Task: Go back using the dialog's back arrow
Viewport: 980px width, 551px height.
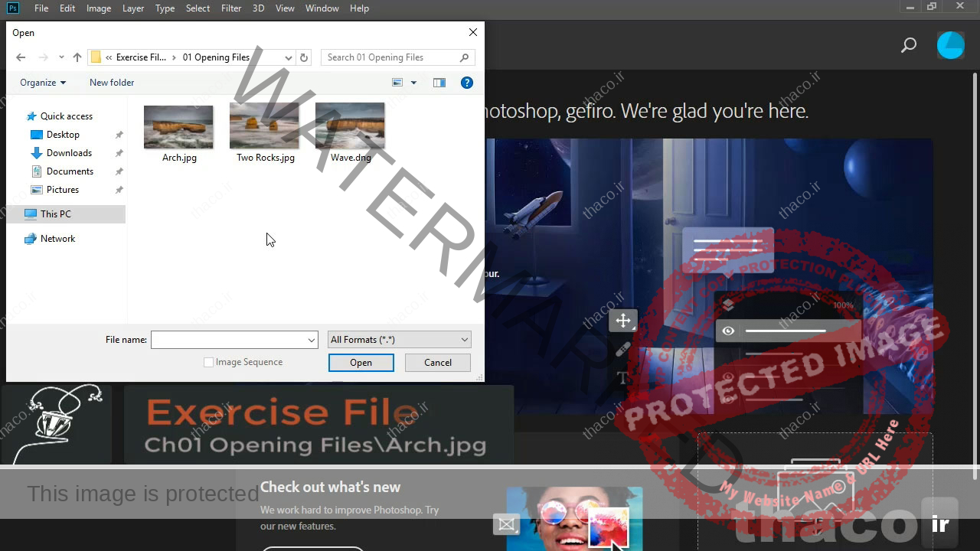Action: (21, 57)
